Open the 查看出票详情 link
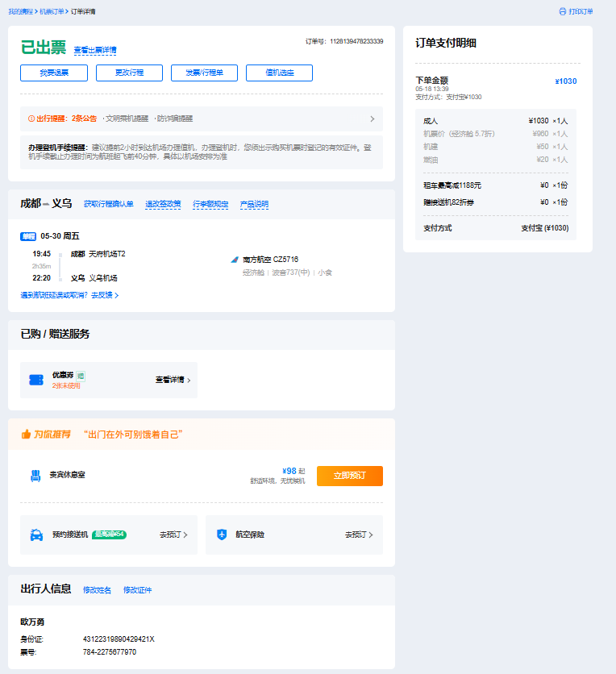 pyautogui.click(x=95, y=50)
